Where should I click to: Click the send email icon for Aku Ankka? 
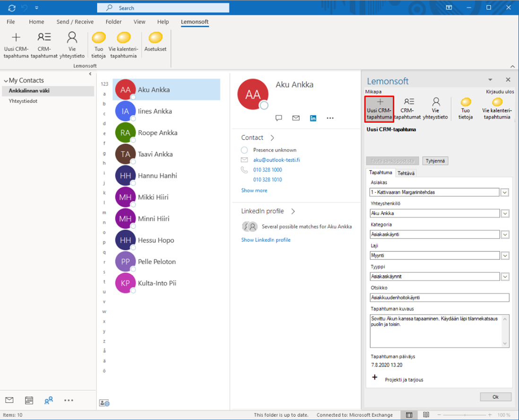(296, 118)
